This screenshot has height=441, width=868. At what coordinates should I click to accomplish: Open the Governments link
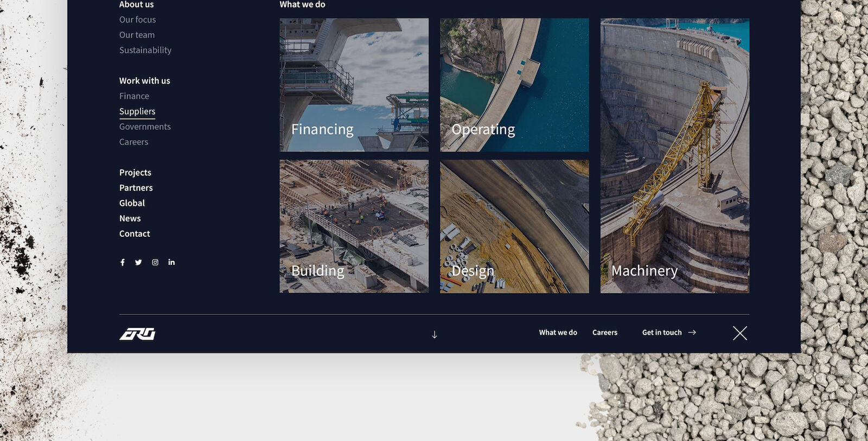[145, 127]
